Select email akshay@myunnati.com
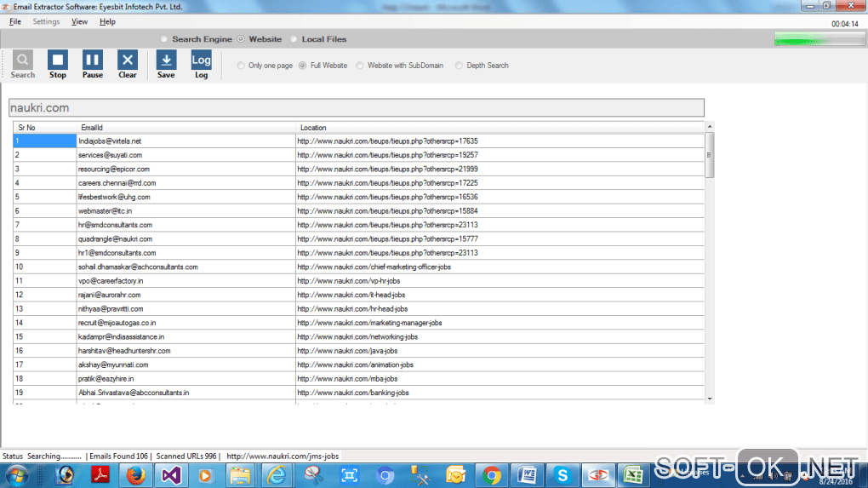This screenshot has height=488, width=868. (113, 365)
